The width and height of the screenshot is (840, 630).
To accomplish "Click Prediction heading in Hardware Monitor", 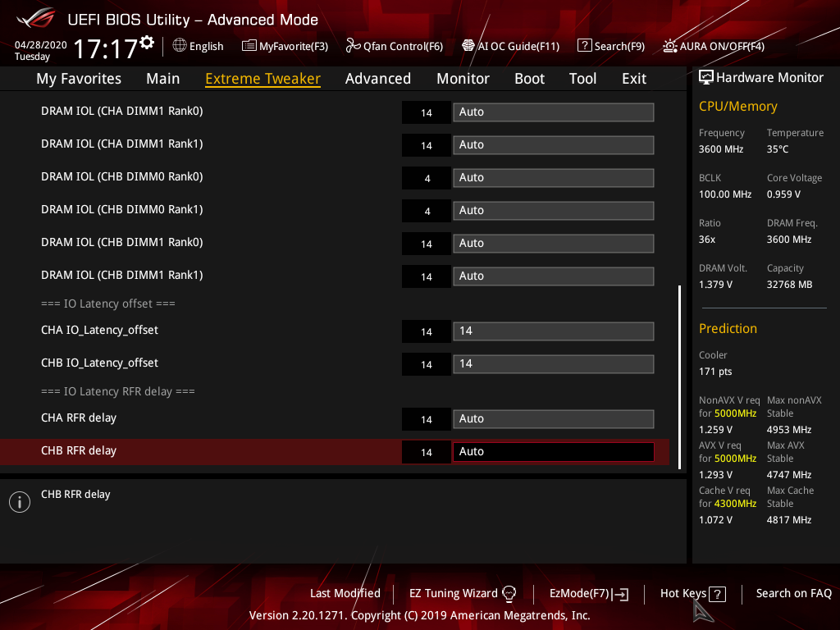I will [x=728, y=328].
